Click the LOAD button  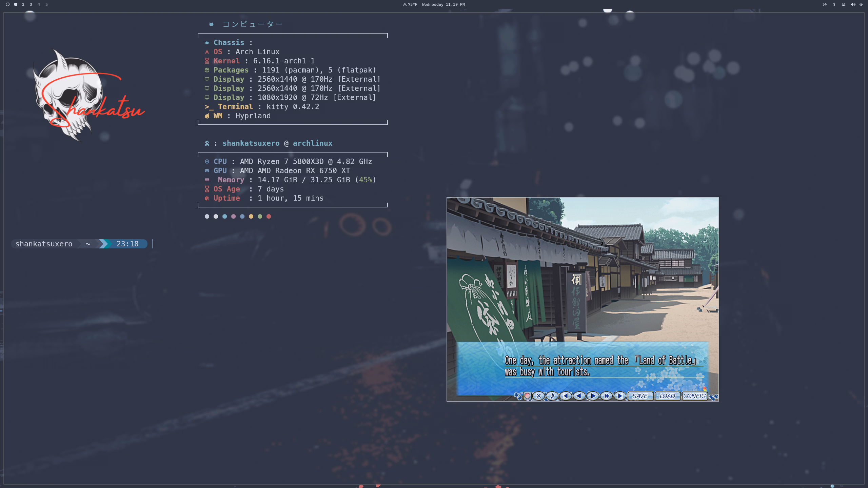click(667, 396)
